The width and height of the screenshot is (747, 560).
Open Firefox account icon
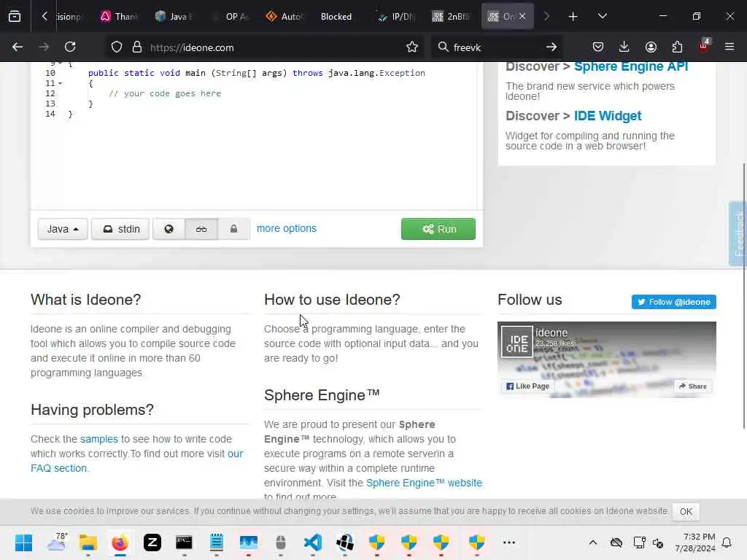point(651,47)
